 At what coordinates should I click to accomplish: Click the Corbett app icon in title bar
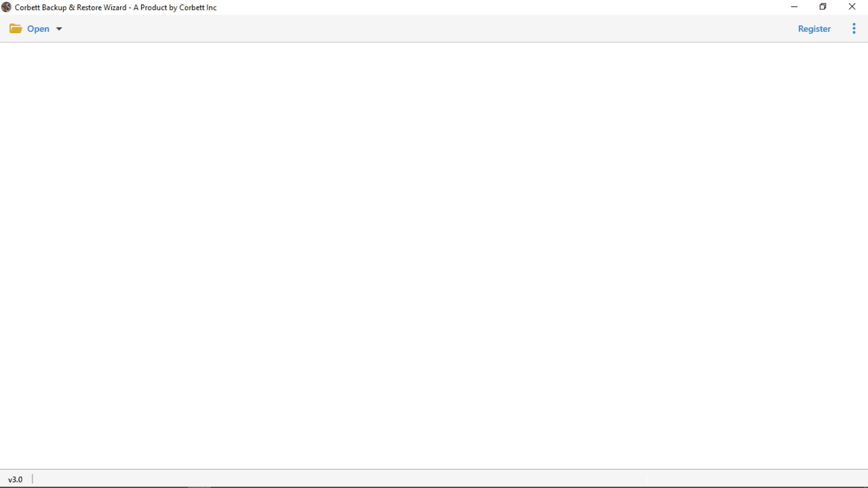(6, 7)
